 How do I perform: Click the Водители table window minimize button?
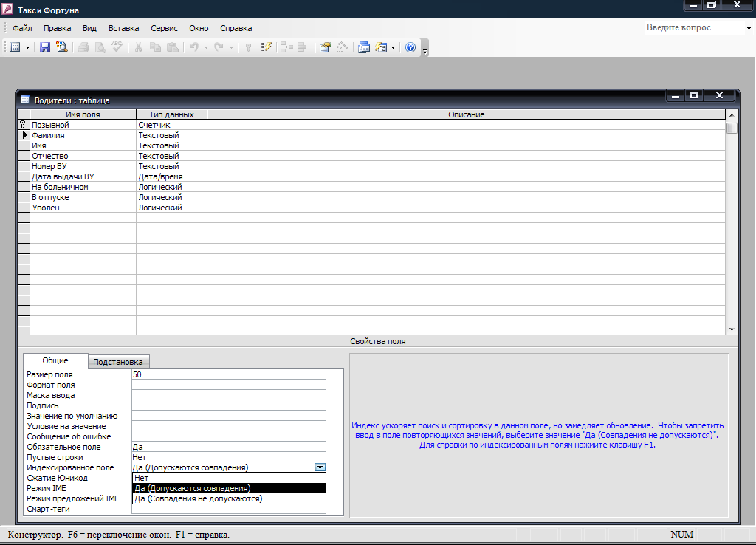pos(676,95)
